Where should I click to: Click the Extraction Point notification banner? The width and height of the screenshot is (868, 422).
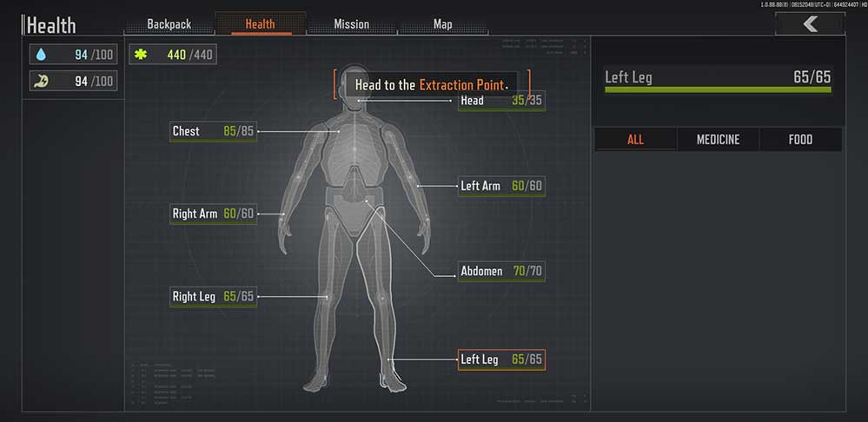[432, 85]
